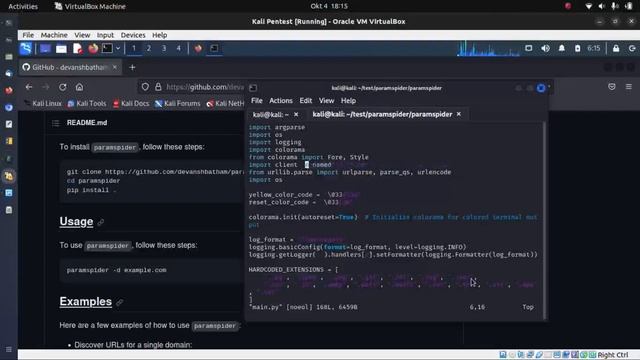Go to Firefox home page
Screen dimensions: 640x360
(79, 87)
